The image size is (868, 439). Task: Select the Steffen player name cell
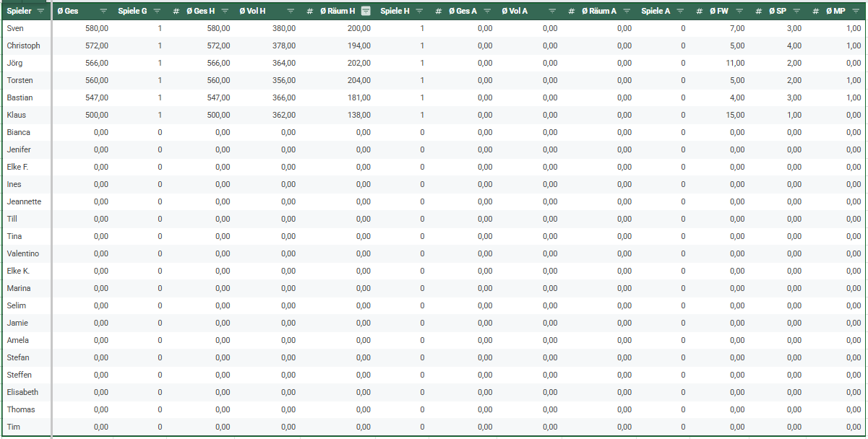coord(25,375)
